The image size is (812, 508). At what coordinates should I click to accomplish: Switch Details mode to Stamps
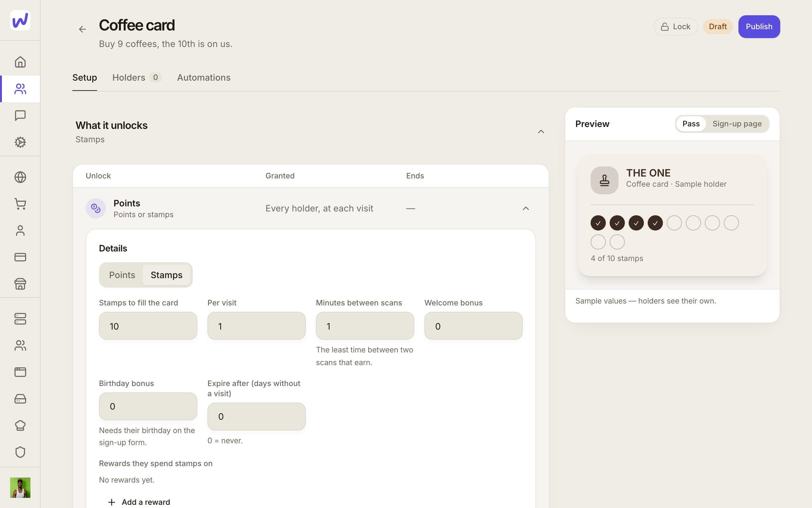coord(167,275)
